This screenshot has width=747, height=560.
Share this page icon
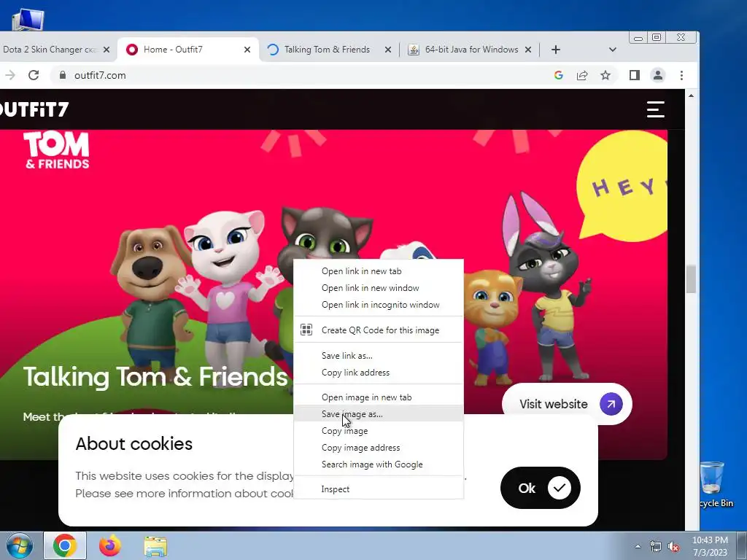pos(582,75)
